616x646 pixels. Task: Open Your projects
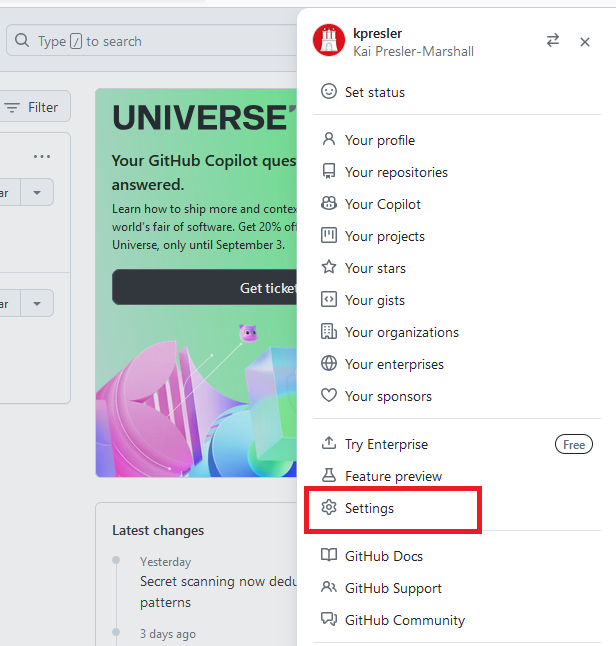point(384,236)
